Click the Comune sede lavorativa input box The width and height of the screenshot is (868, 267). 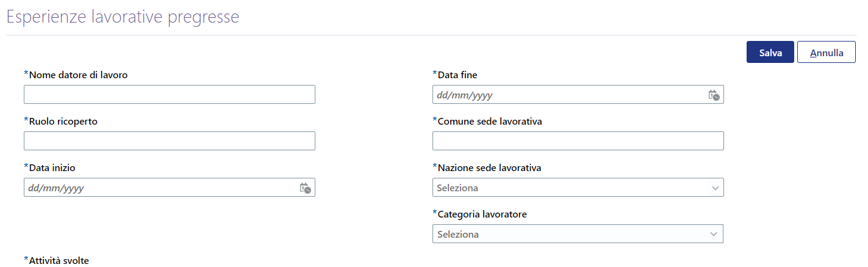tap(578, 141)
